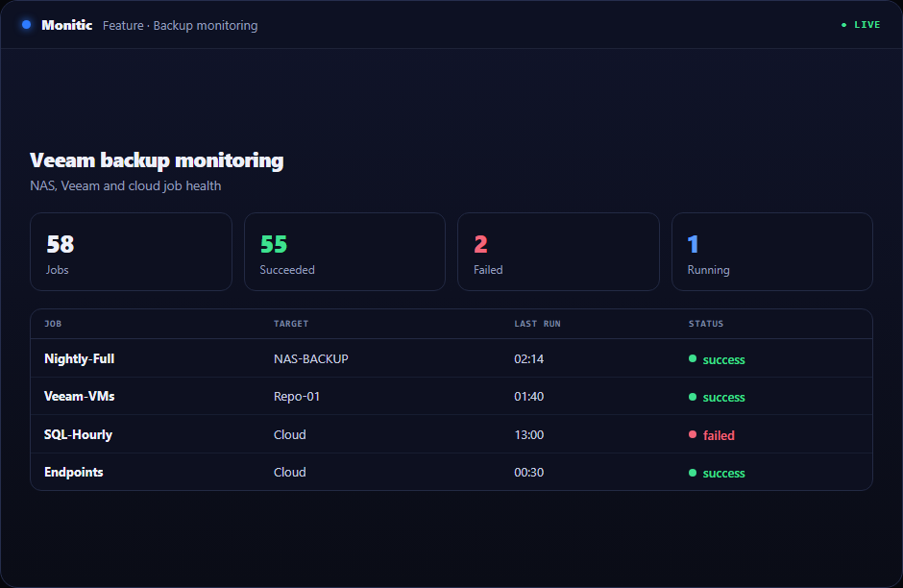Click the Repo-01 target cell

coord(297,397)
